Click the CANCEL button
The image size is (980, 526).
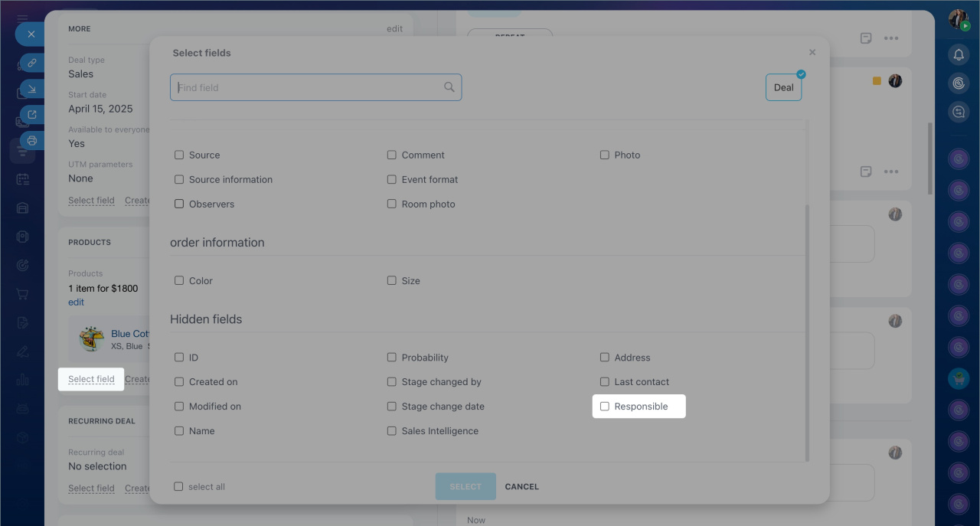[521, 487]
